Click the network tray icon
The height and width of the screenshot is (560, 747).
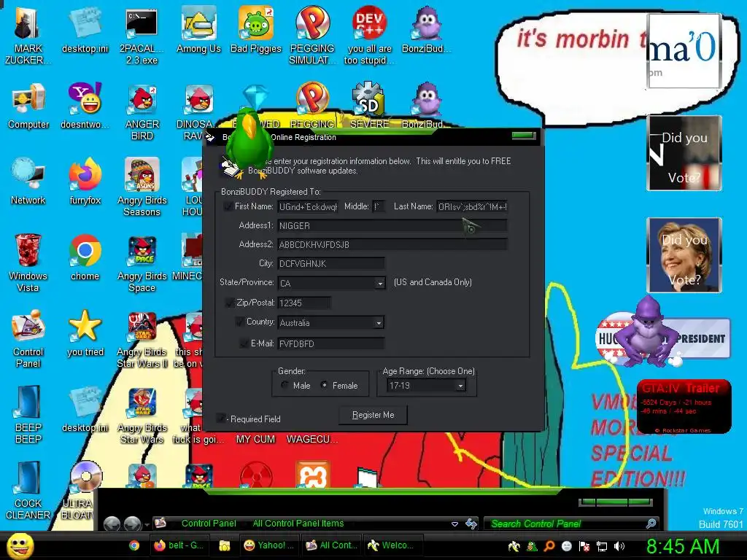602,546
